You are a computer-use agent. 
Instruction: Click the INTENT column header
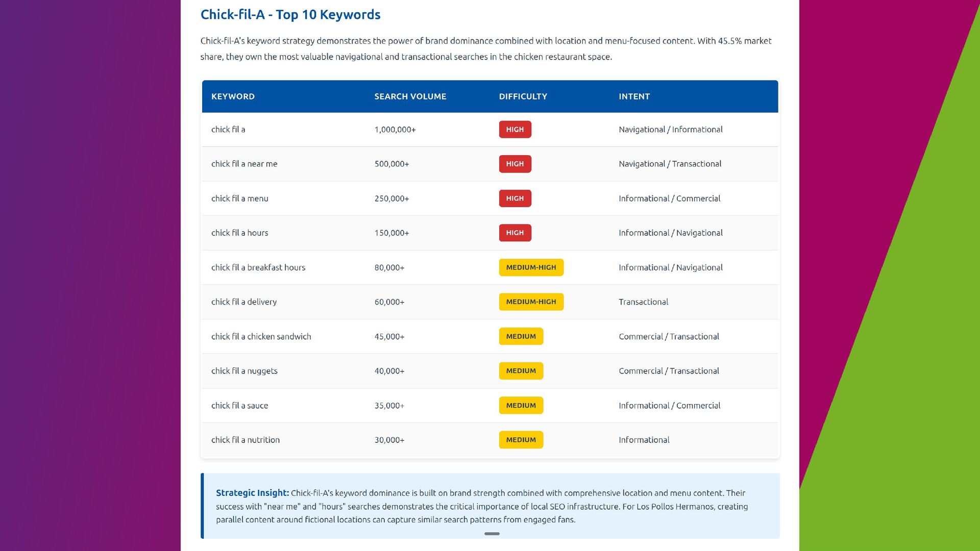pyautogui.click(x=634, y=96)
